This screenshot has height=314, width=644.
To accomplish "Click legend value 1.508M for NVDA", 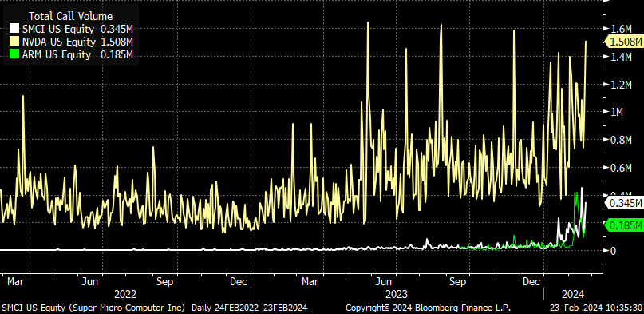I will point(117,42).
